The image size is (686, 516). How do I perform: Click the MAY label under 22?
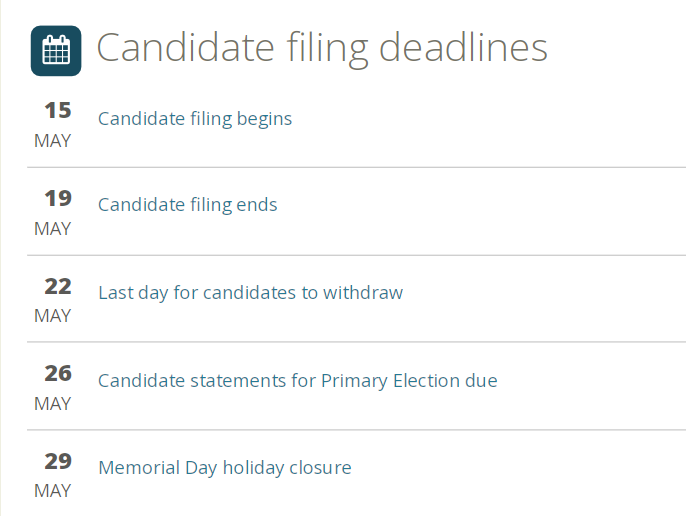pos(52,316)
